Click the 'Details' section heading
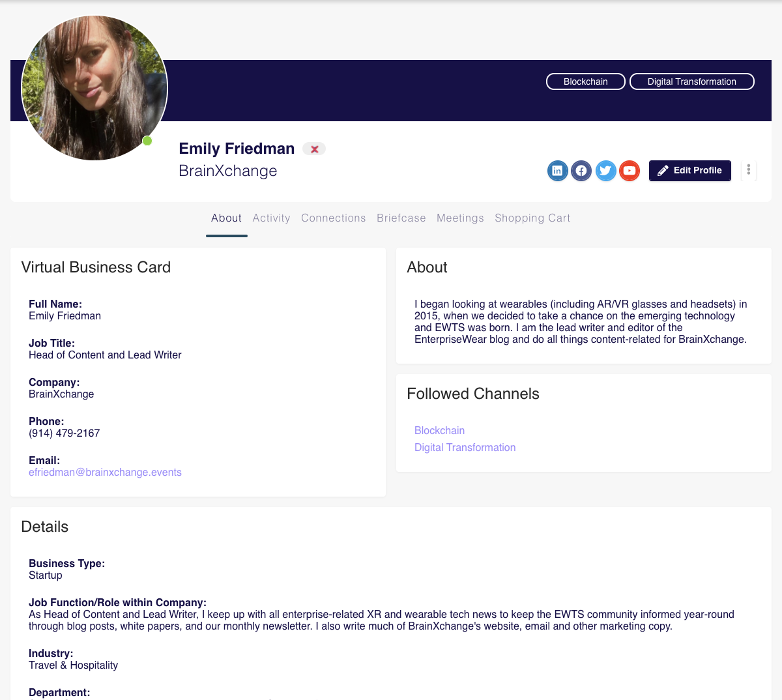Screen dimensions: 782x700 [45, 527]
